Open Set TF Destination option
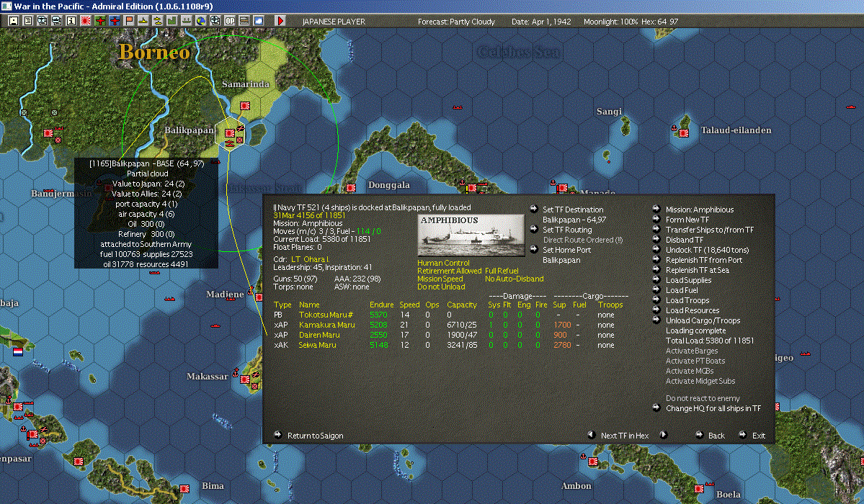 (x=572, y=210)
